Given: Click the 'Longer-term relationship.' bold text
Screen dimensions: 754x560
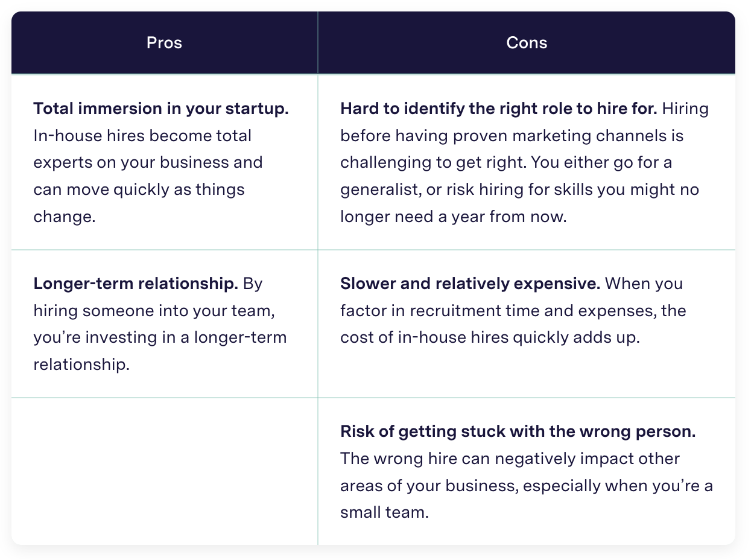Looking at the screenshot, I should (x=136, y=284).
